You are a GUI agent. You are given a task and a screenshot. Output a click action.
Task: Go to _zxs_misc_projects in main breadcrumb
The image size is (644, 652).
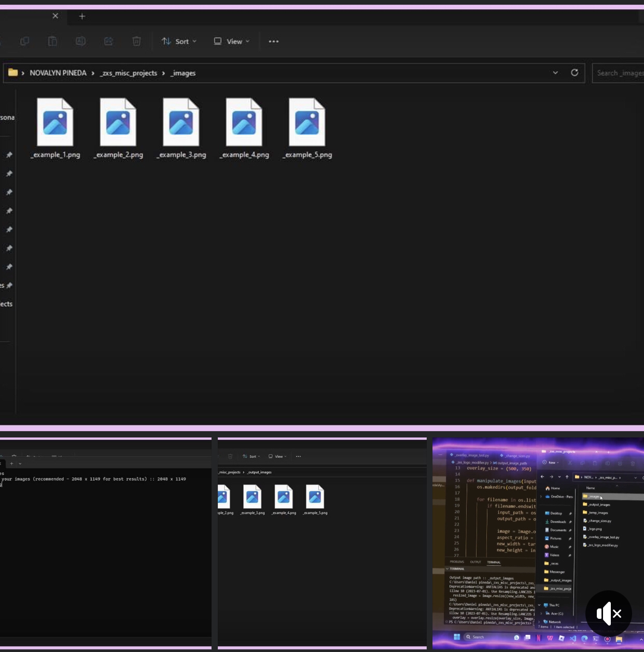point(128,73)
